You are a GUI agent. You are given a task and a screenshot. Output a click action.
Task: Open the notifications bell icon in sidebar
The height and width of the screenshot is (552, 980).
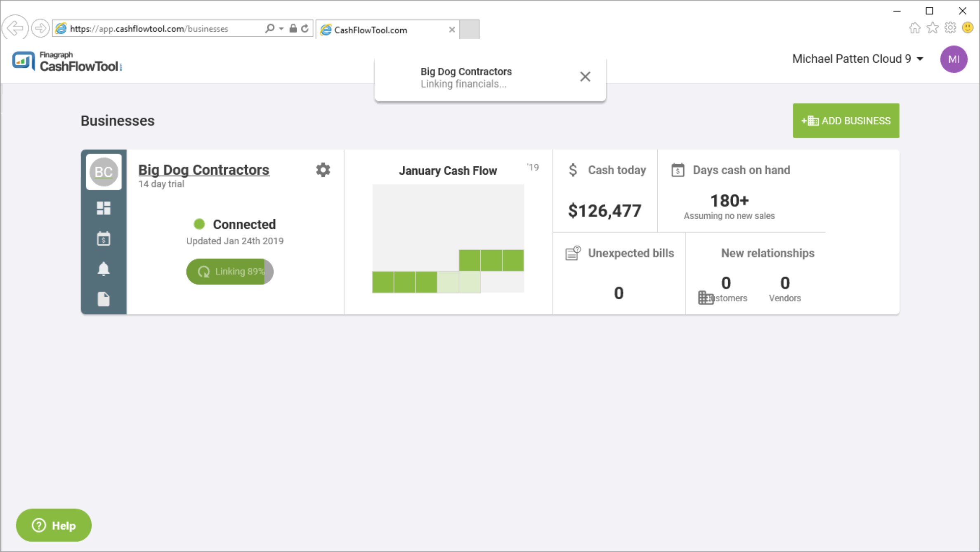click(x=104, y=269)
